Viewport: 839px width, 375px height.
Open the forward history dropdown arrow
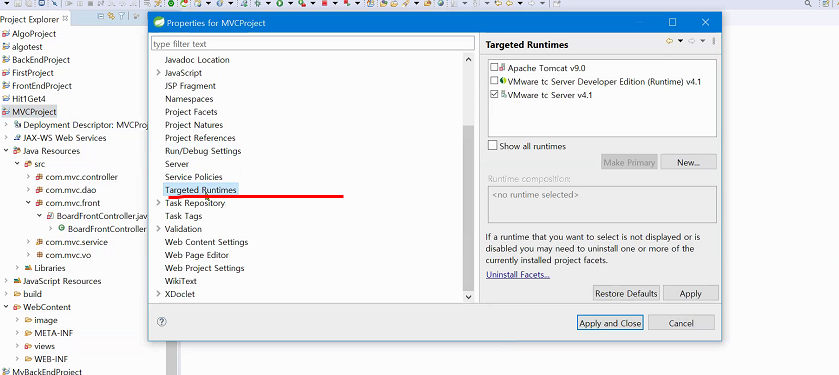[x=703, y=41]
